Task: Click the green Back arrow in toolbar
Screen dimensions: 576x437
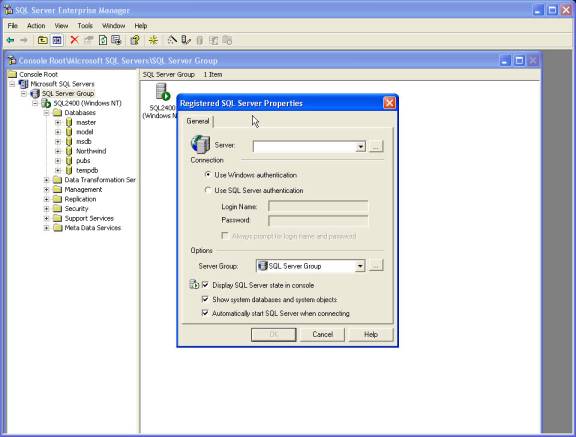Action: pos(10,40)
